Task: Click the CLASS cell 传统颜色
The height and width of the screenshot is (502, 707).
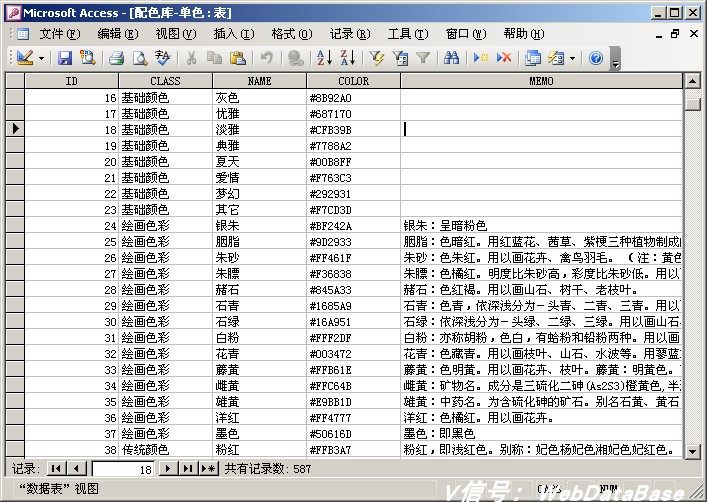Action: coord(165,450)
